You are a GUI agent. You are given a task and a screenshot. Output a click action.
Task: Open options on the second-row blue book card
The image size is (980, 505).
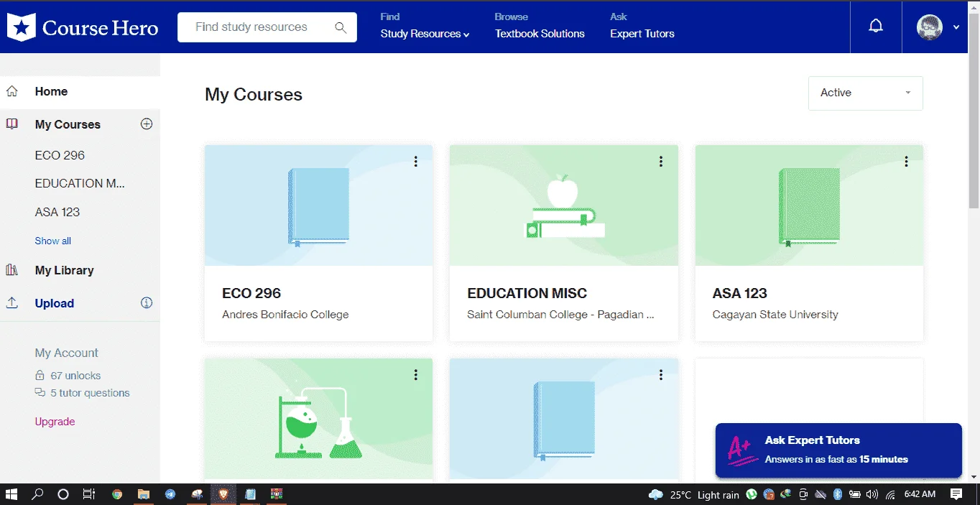pyautogui.click(x=661, y=374)
